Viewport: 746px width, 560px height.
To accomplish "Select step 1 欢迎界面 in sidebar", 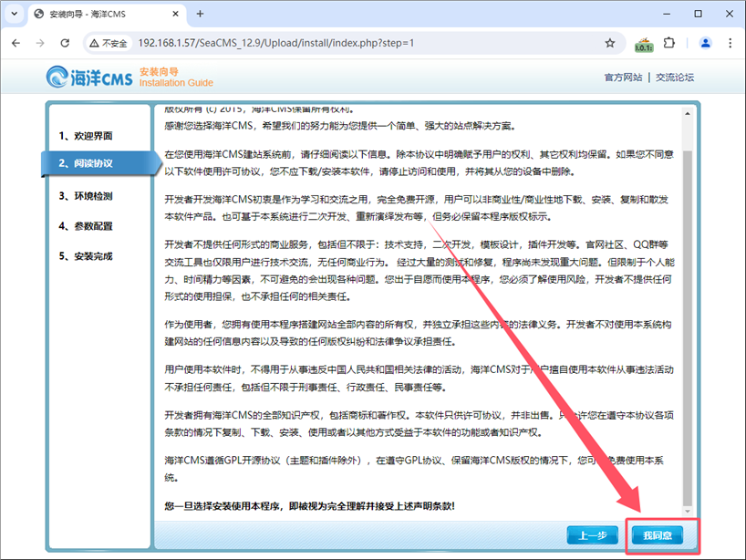I will tap(87, 136).
